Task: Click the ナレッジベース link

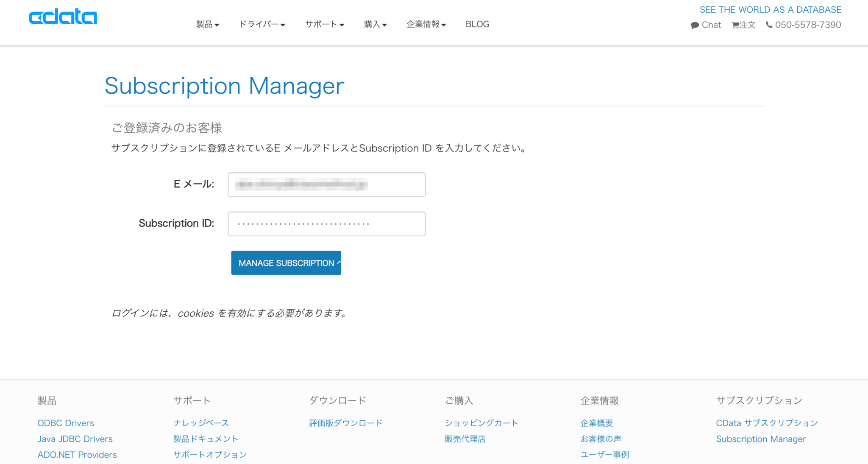Action: pos(201,422)
